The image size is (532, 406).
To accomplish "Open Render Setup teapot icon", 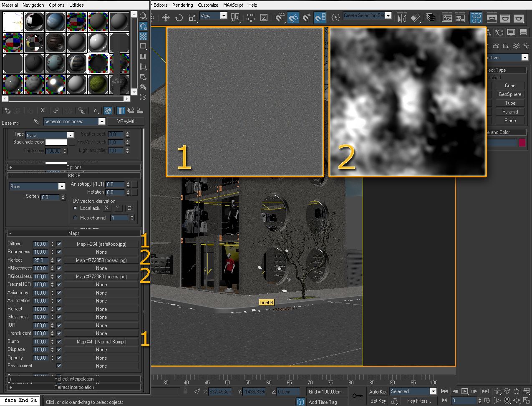I will pyautogui.click(x=492, y=18).
